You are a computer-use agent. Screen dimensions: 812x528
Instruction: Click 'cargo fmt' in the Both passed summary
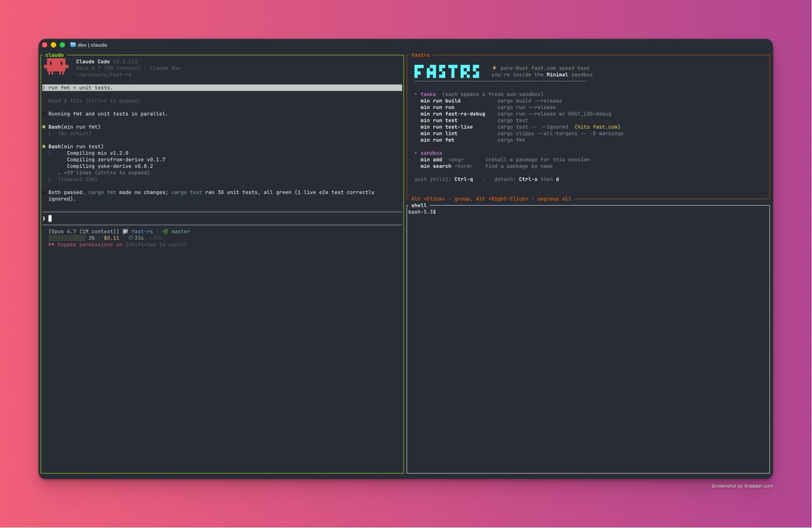coord(102,192)
